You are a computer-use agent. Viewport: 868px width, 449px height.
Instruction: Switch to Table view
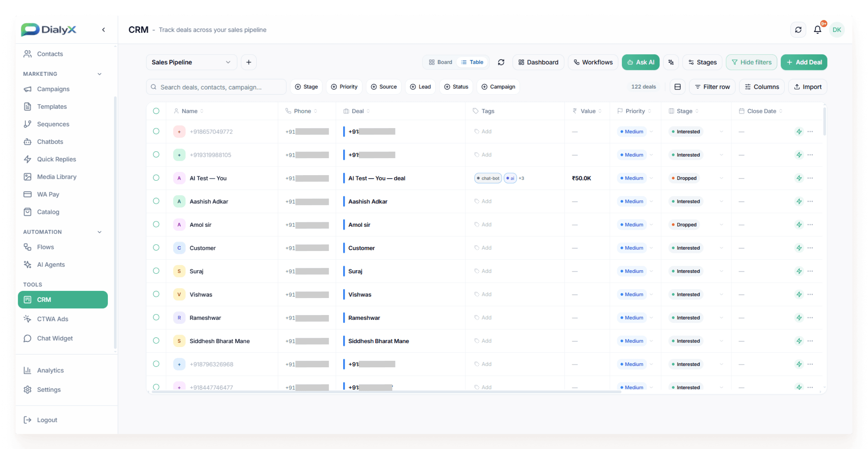(472, 62)
